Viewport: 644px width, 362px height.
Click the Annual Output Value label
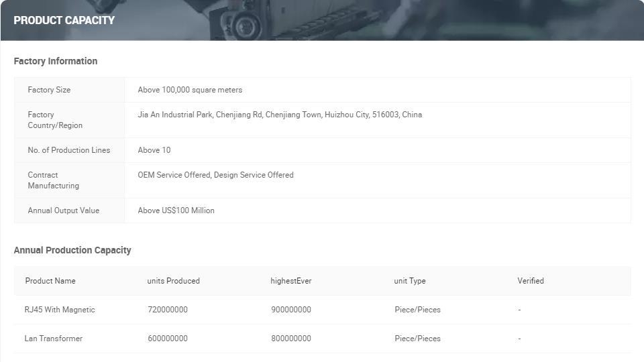pos(63,210)
